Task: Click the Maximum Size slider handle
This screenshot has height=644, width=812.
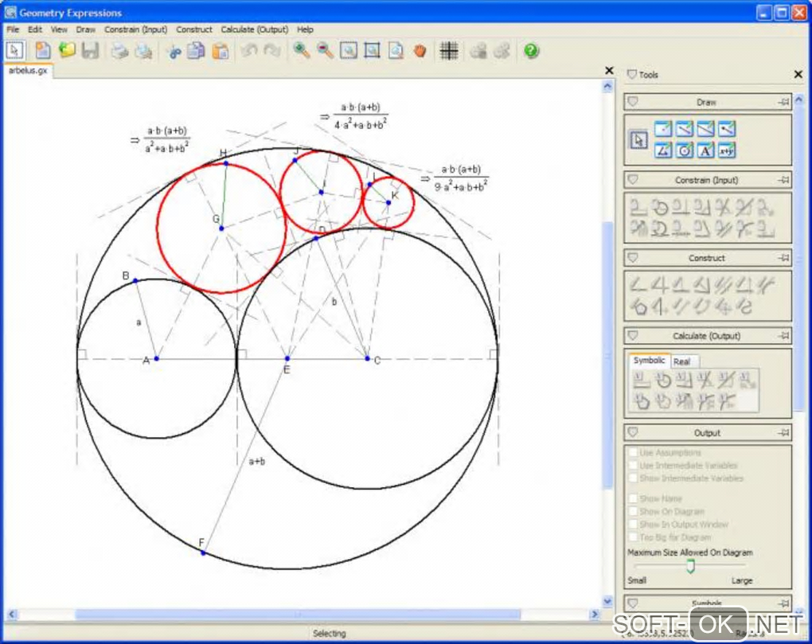Action: coord(691,566)
